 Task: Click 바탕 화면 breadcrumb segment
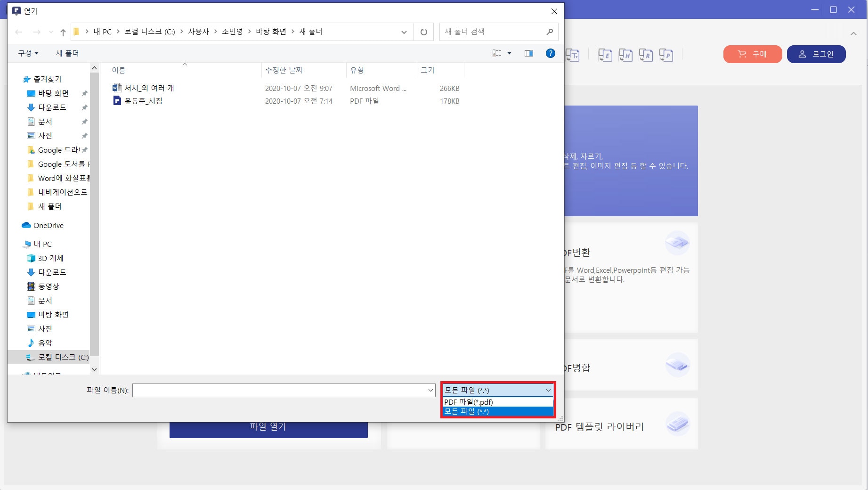[271, 32]
